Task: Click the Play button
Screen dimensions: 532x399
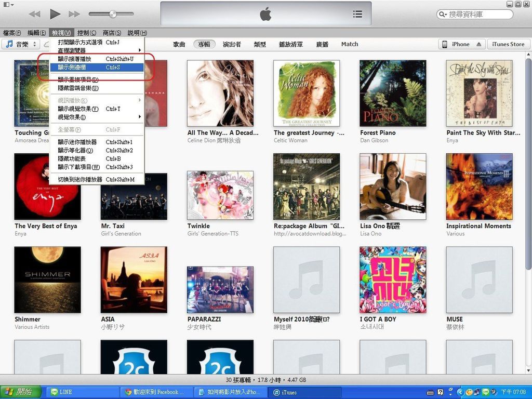Action: tap(55, 14)
